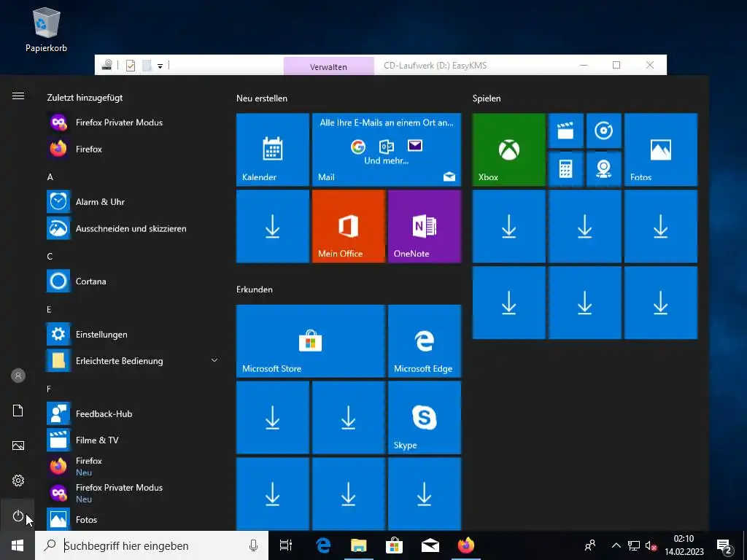747x560 pixels.
Task: Click the Spielen group title
Action: tap(487, 98)
